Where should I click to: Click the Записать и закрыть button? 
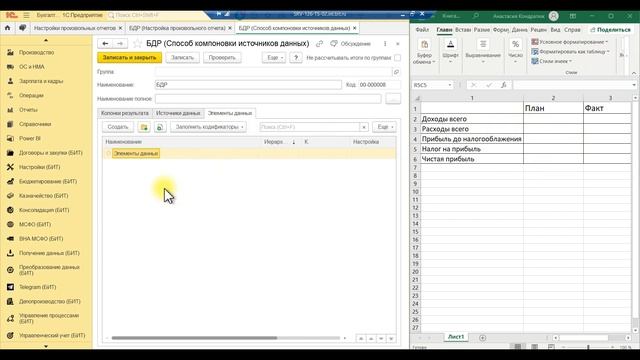pos(129,58)
